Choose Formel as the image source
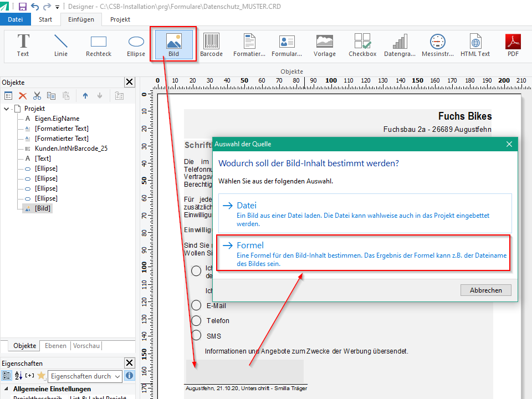This screenshot has height=399, width=532. 364,253
